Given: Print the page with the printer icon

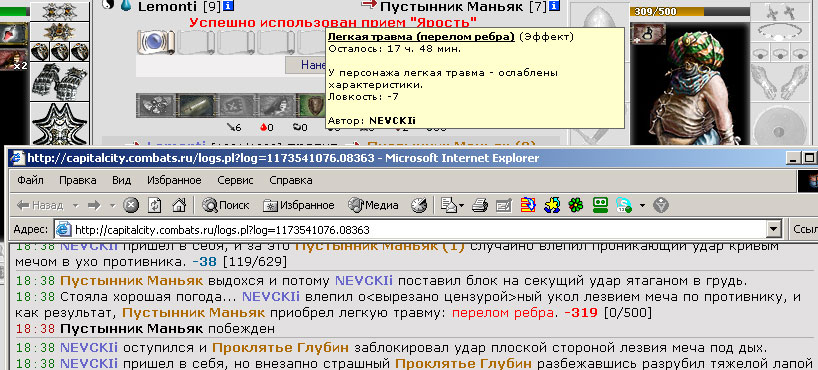Looking at the screenshot, I should [x=479, y=206].
